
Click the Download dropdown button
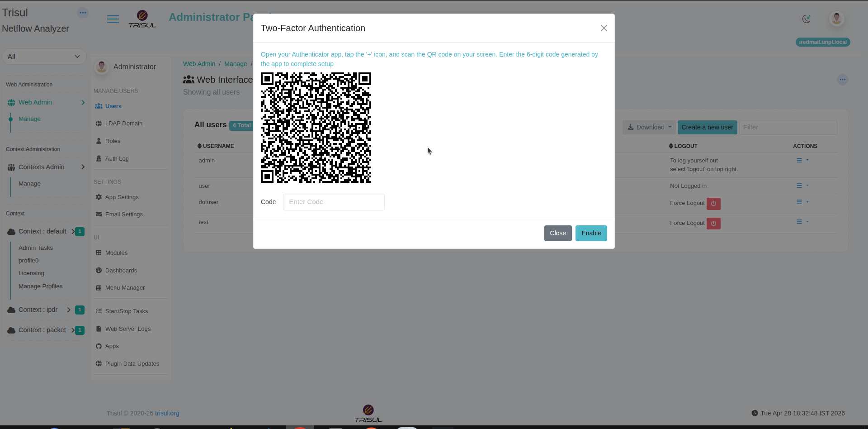(x=649, y=127)
